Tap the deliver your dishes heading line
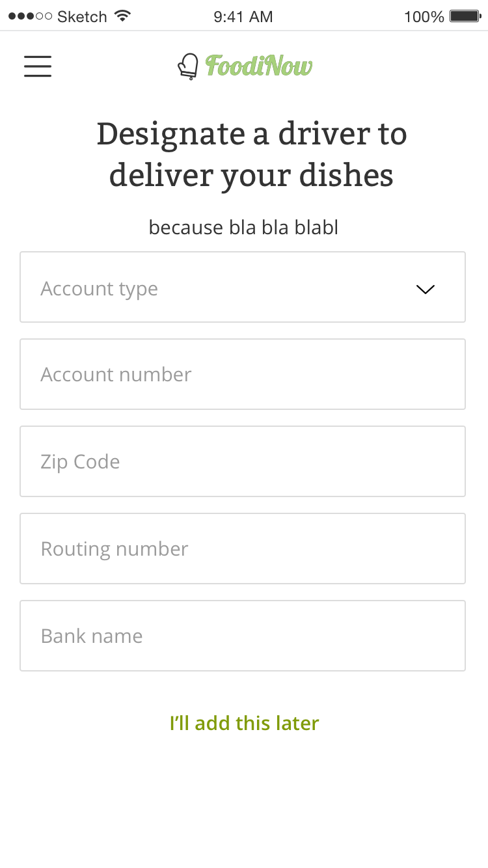Image resolution: width=488 pixels, height=868 pixels. [x=251, y=176]
